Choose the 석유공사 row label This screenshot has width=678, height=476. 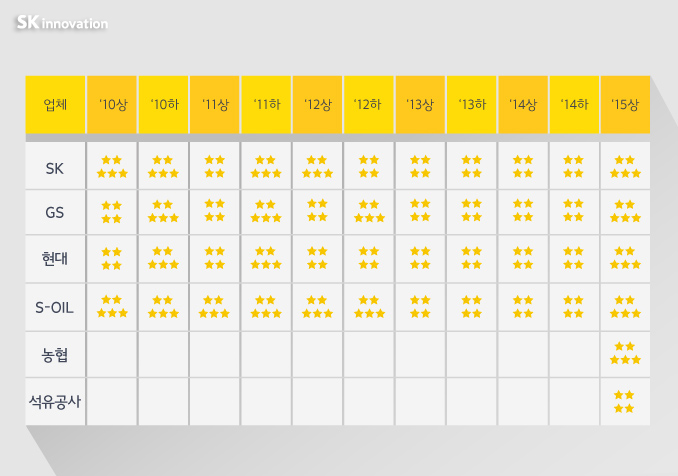coord(56,401)
